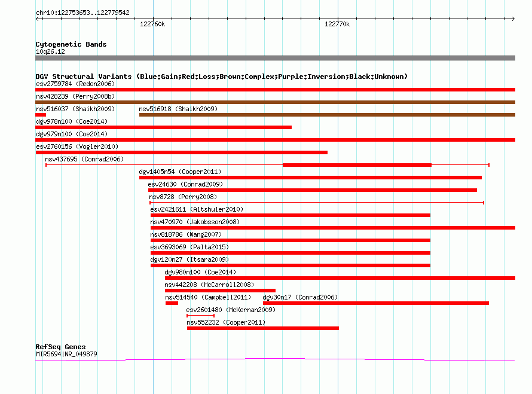Select the esv2759784 red loss bar
The height and width of the screenshot is (394, 532).
pos(275,90)
